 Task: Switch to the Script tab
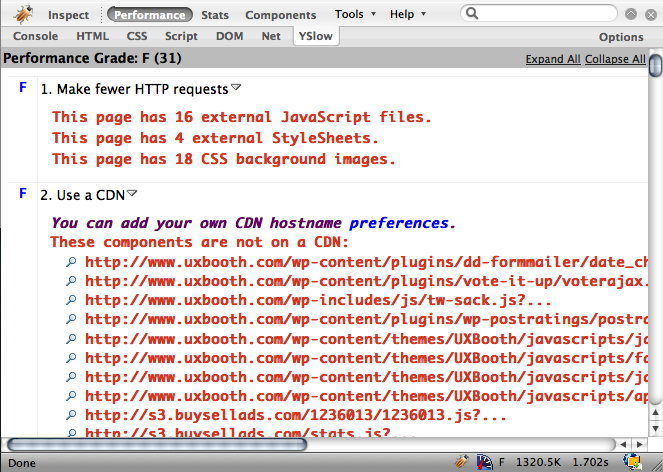tap(181, 36)
